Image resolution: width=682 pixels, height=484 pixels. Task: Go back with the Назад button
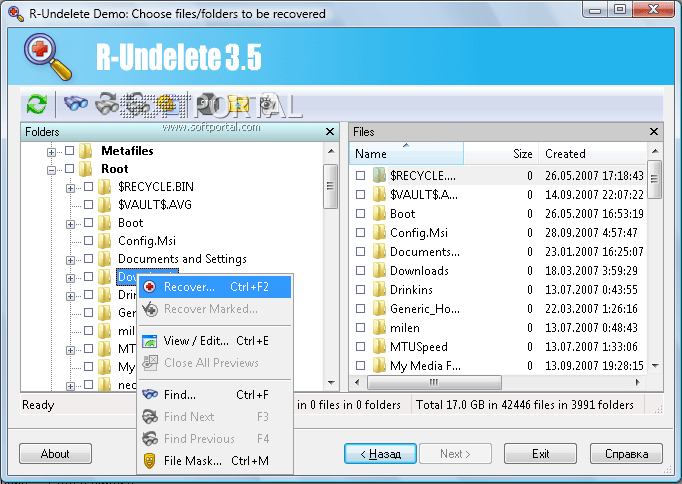pyautogui.click(x=380, y=454)
